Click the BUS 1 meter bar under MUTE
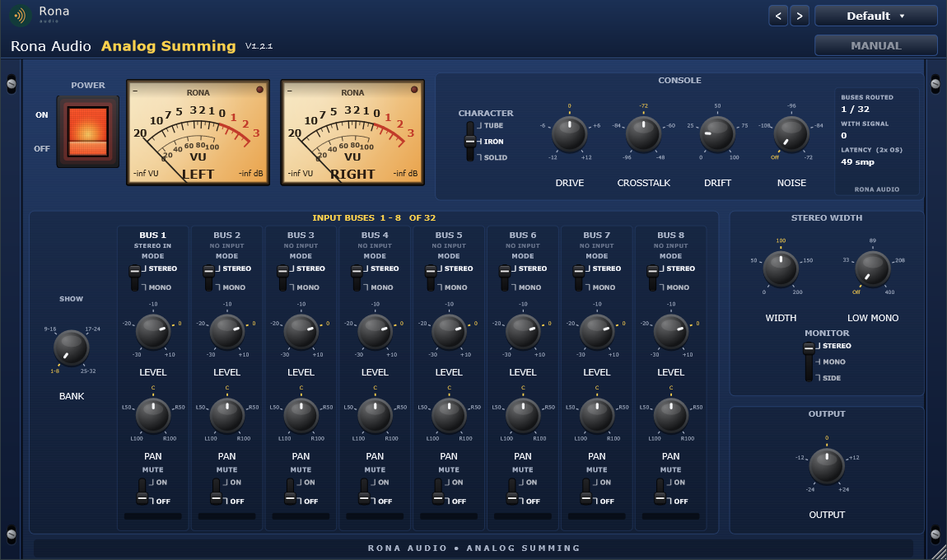The width and height of the screenshot is (947, 560). (x=153, y=516)
